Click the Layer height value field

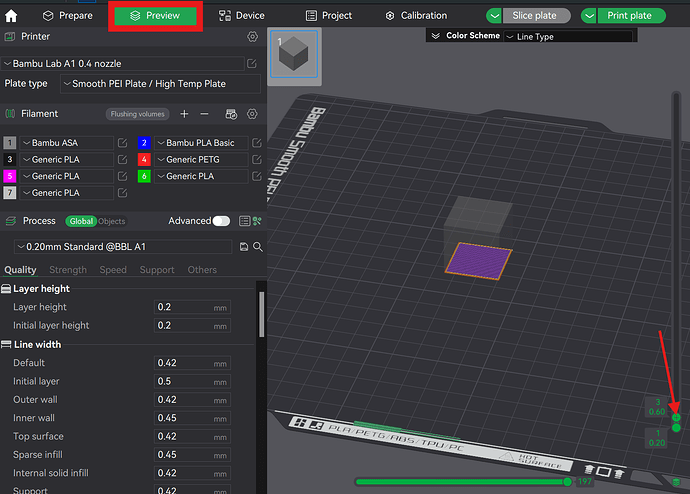tap(192, 307)
